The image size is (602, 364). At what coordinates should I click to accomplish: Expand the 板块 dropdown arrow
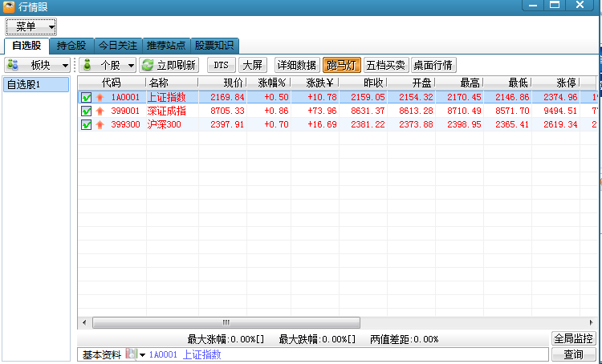[x=65, y=66]
